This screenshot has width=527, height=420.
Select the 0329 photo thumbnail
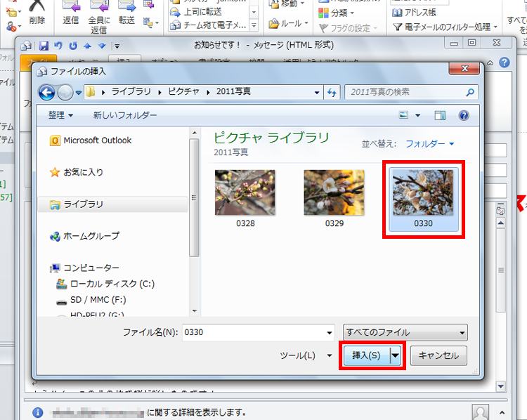pyautogui.click(x=334, y=198)
